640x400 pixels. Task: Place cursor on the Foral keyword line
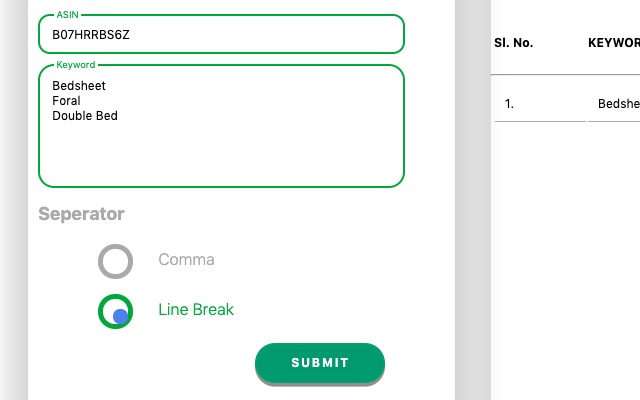pyautogui.click(x=67, y=101)
